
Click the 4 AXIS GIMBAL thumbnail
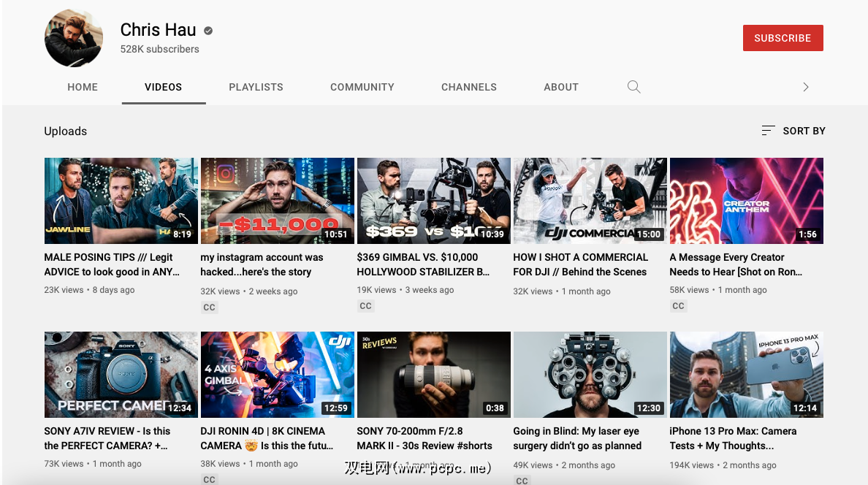278,374
